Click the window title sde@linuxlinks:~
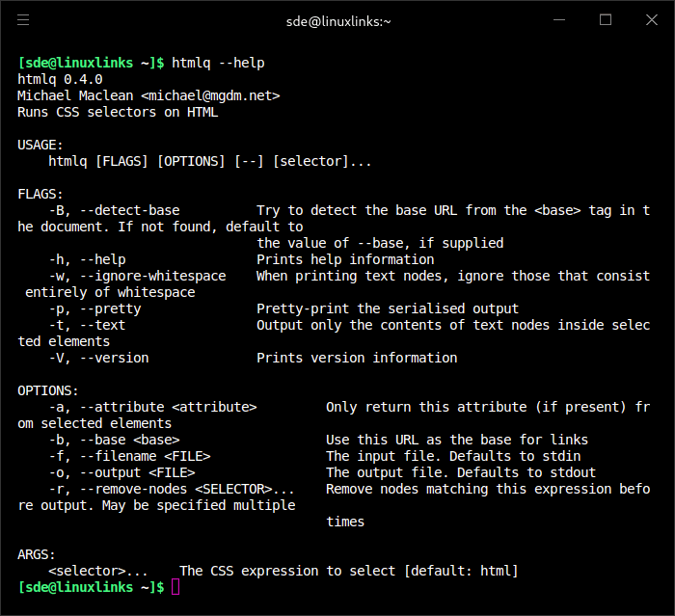This screenshot has height=616, width=675. pyautogui.click(x=338, y=21)
